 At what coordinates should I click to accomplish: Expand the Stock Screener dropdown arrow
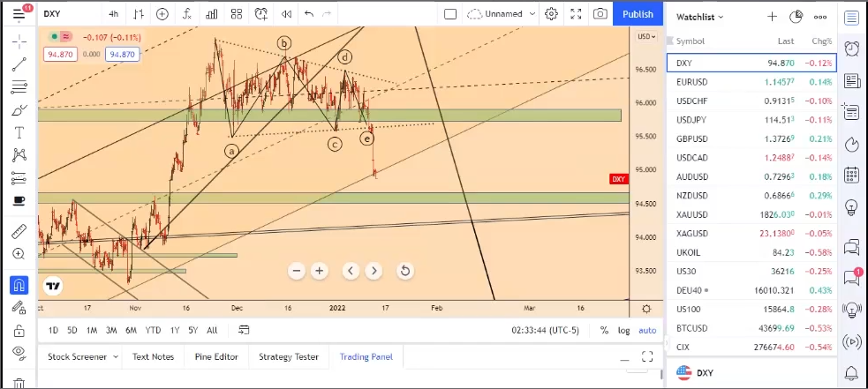tap(116, 357)
